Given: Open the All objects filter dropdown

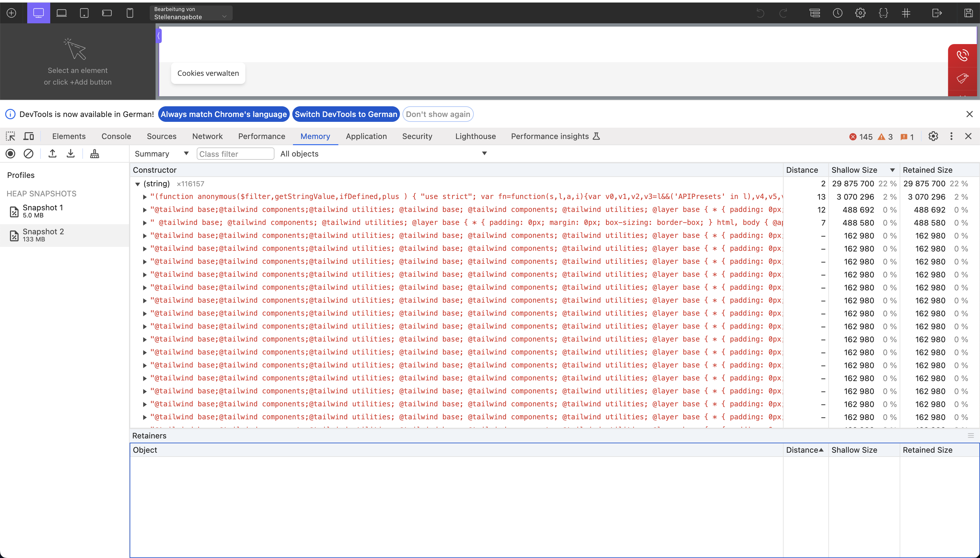Looking at the screenshot, I should [x=384, y=154].
